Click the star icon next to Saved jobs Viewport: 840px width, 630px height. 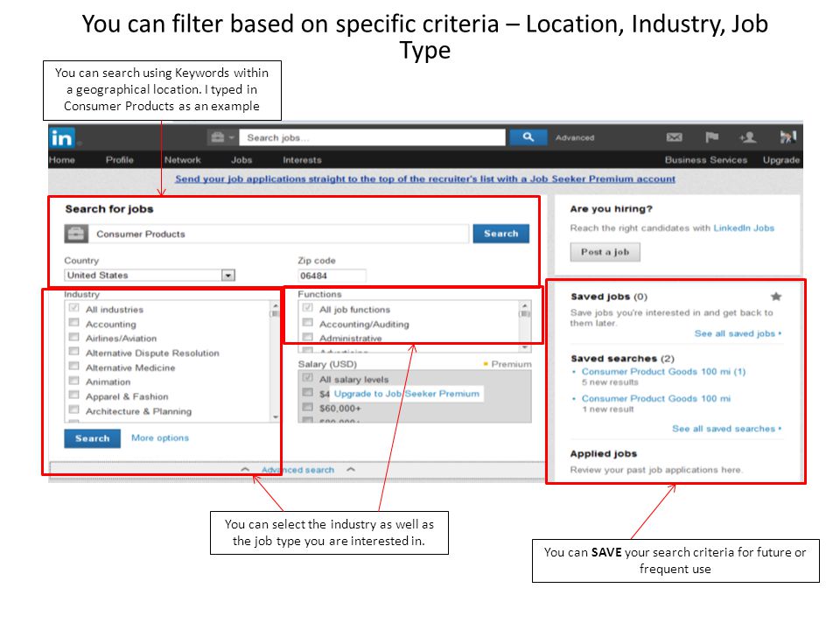click(776, 297)
